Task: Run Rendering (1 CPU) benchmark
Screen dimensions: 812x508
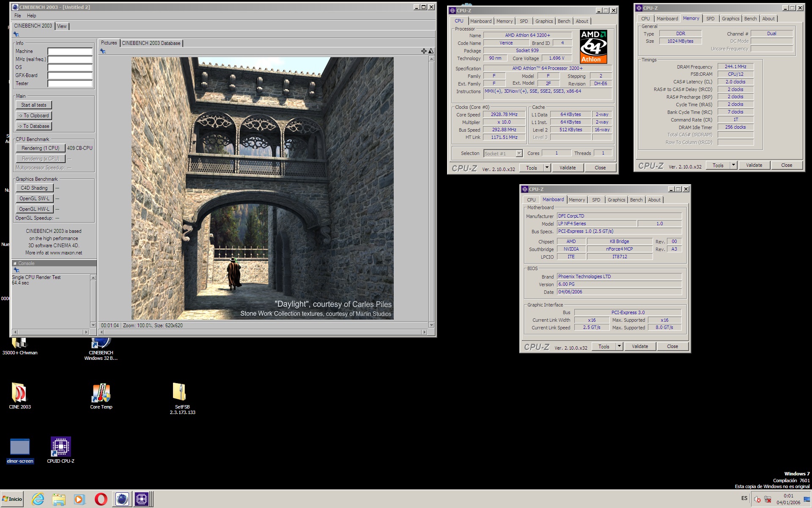Action: pos(41,148)
